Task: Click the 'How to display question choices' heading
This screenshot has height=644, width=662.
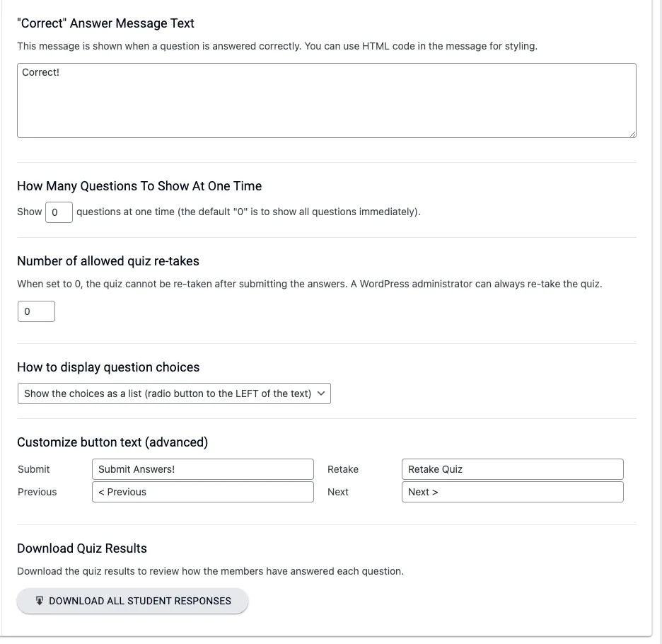Action: coord(108,367)
